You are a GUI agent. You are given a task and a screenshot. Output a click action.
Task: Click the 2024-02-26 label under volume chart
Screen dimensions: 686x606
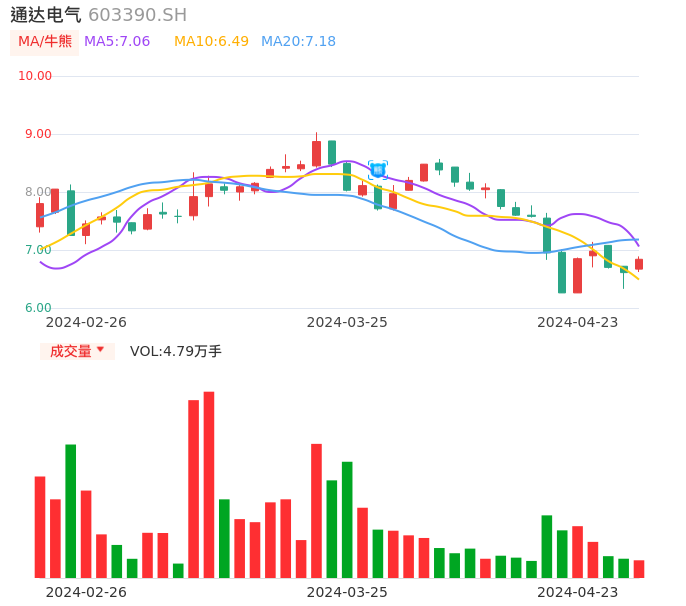click(86, 592)
